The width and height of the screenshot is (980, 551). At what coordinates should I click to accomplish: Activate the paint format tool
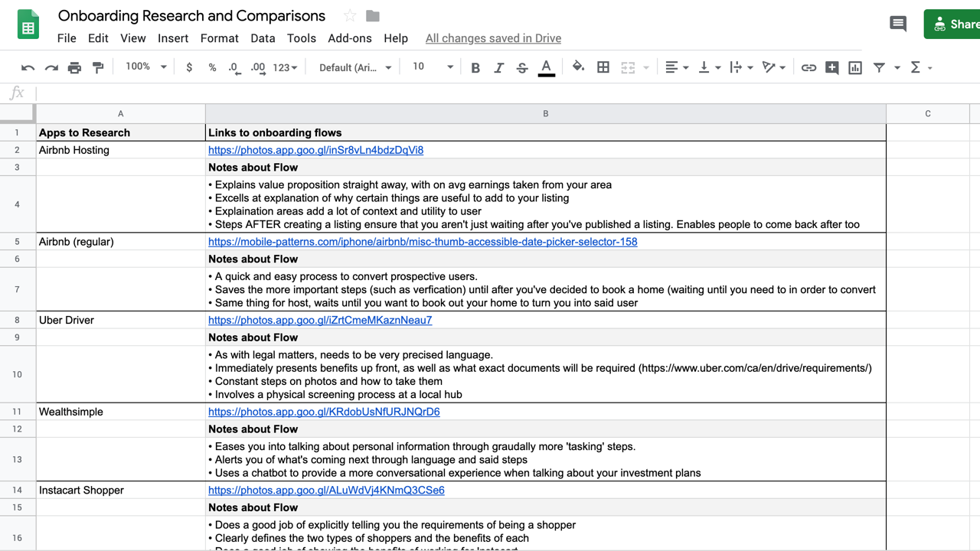tap(98, 68)
